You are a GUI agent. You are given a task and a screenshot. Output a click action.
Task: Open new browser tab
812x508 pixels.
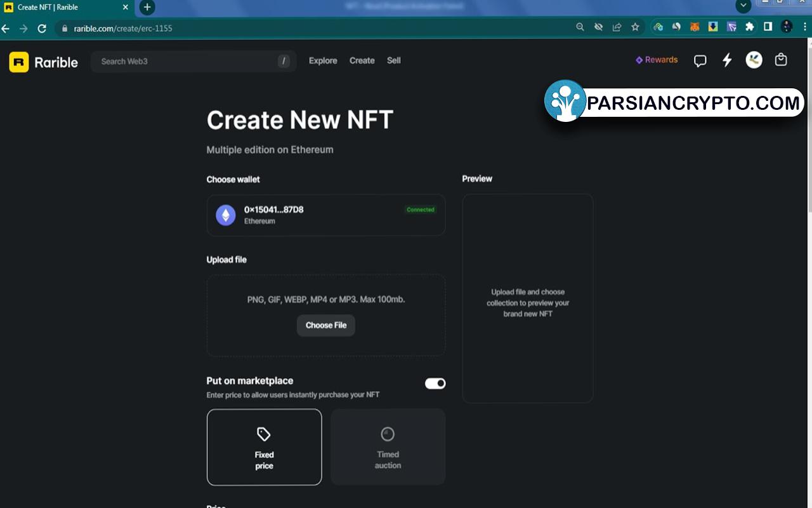click(x=147, y=8)
